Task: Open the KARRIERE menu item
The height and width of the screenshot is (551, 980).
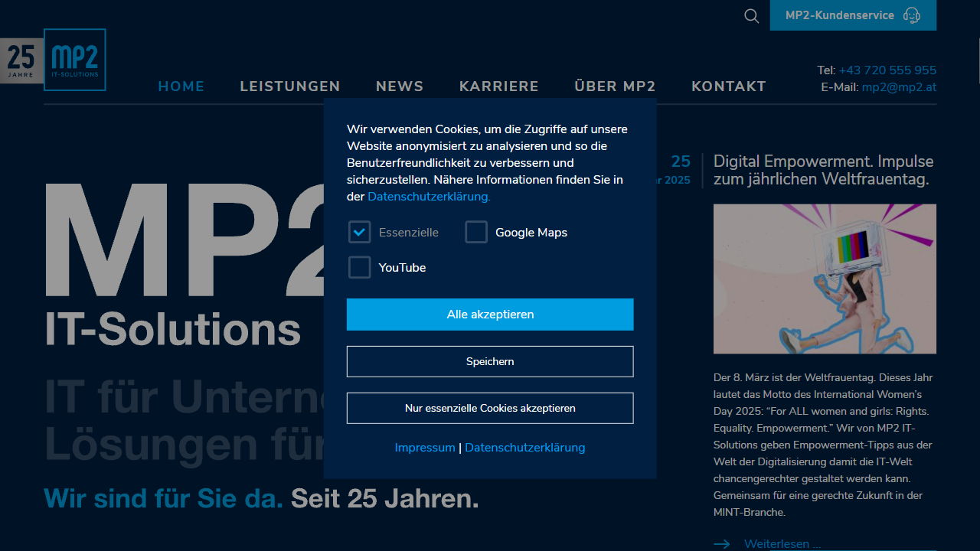Action: (x=499, y=86)
